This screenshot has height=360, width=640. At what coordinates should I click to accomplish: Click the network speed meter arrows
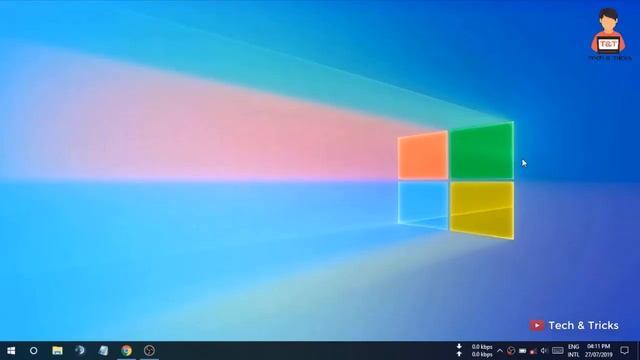point(459,351)
